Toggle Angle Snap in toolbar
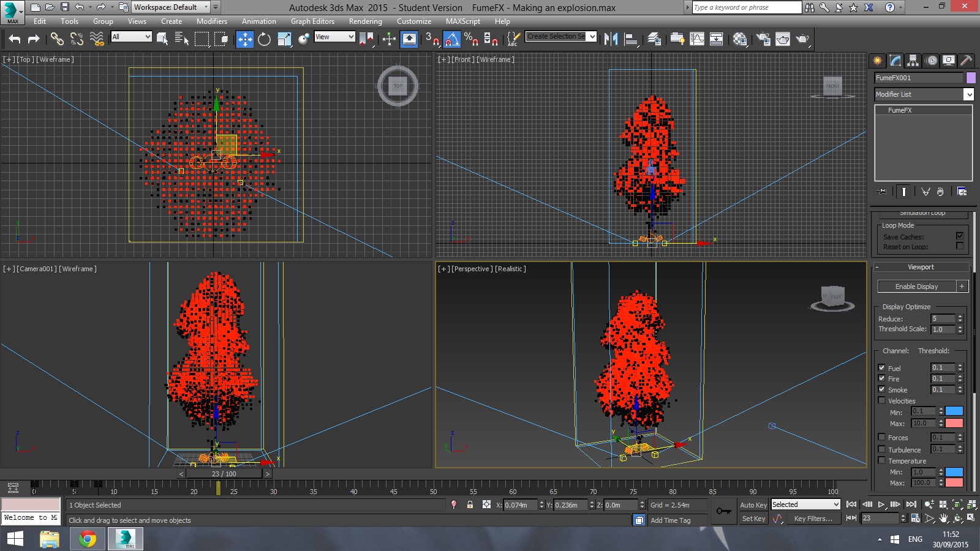The image size is (980, 551). 451,39
